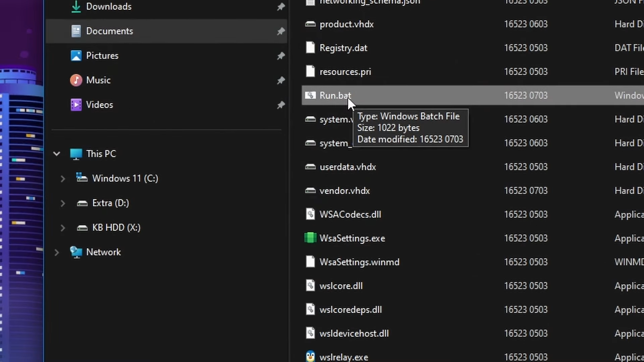Image resolution: width=644 pixels, height=362 pixels.
Task: Select Registry.dat in the file list
Action: pyautogui.click(x=343, y=48)
